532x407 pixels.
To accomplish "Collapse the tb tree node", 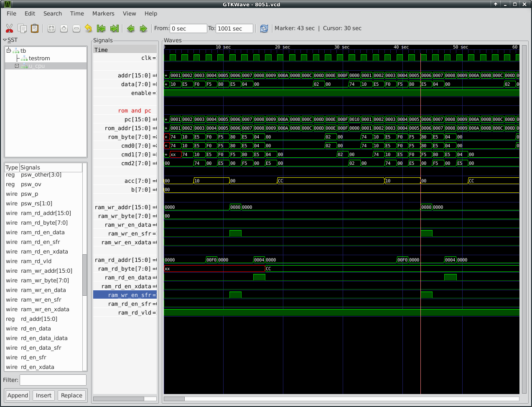I will 8,51.
